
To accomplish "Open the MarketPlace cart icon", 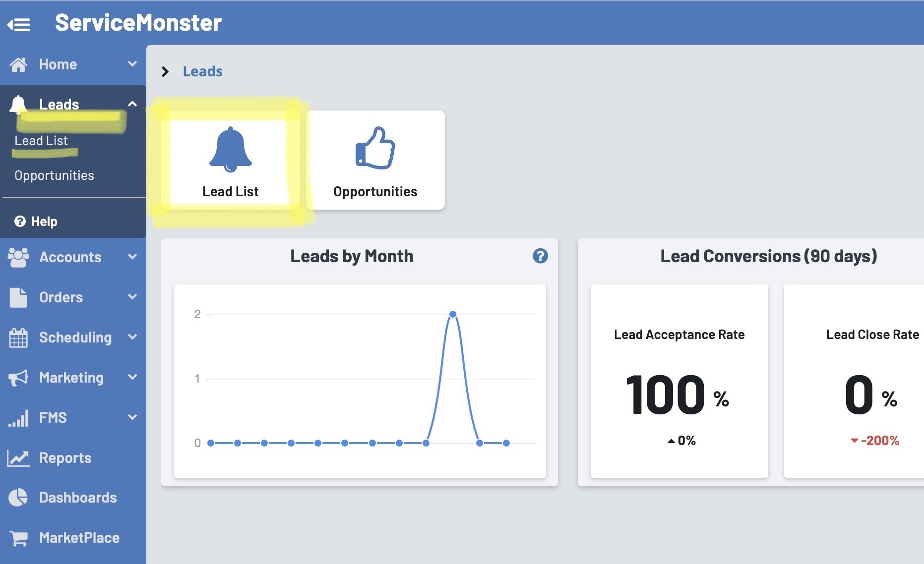I will pos(19,538).
